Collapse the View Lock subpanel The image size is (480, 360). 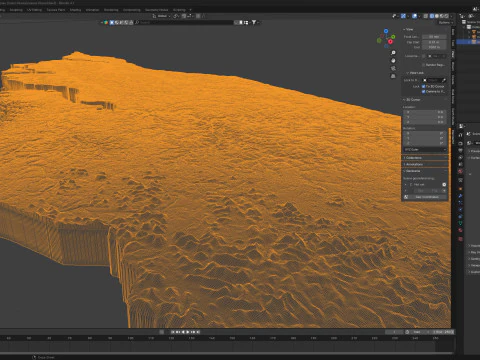point(415,73)
